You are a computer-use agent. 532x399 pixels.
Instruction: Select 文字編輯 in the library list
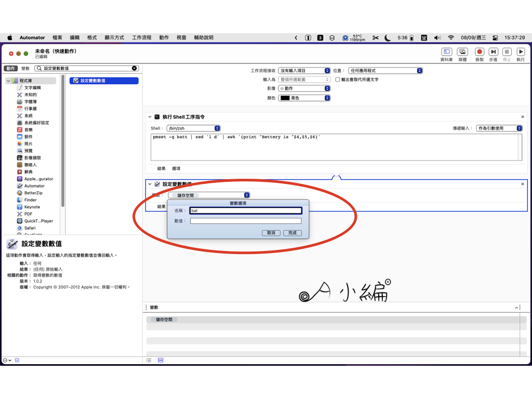click(x=32, y=87)
